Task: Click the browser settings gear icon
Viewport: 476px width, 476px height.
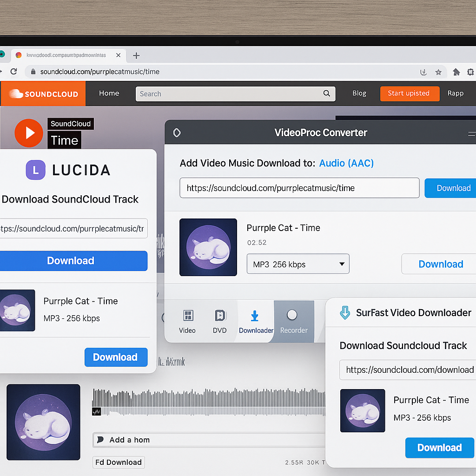Action: [x=471, y=72]
